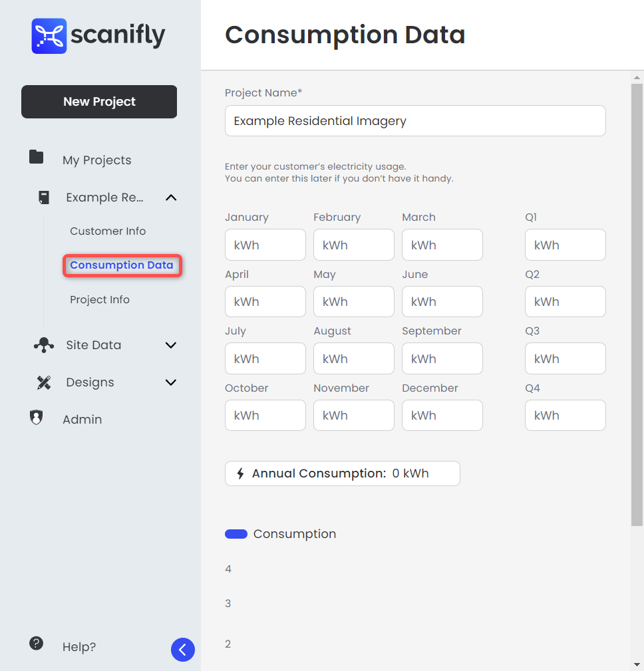Select the Consumption Data menu item
The width and height of the screenshot is (644, 671).
[122, 265]
